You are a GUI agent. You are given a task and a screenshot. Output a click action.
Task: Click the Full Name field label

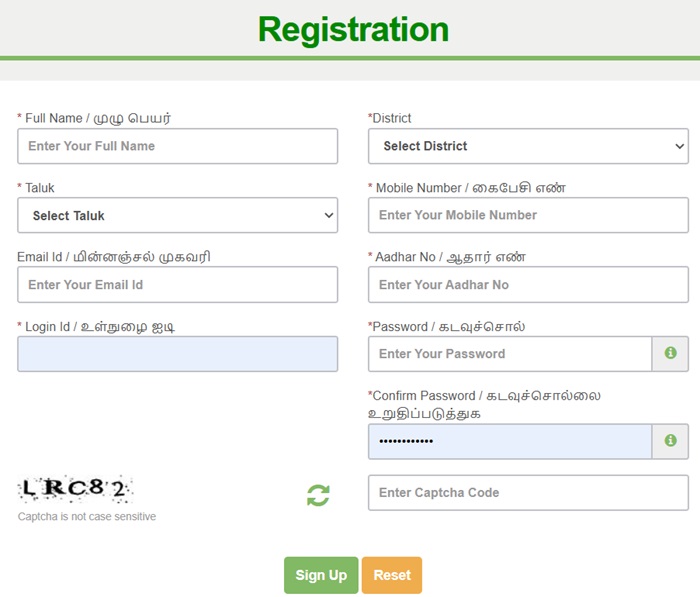click(97, 118)
